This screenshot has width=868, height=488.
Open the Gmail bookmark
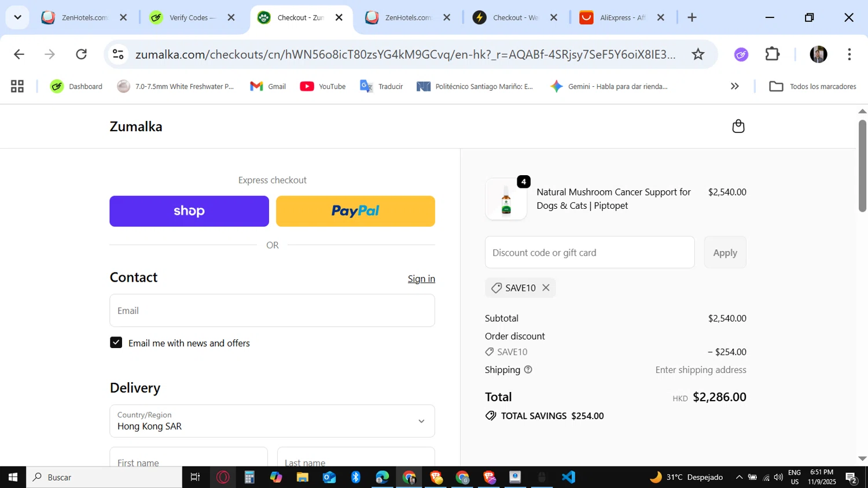tap(268, 86)
